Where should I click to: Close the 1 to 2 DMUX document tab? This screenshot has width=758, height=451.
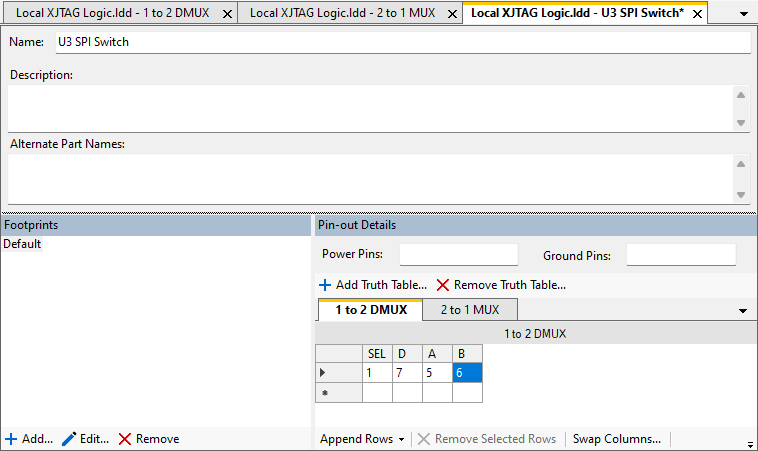227,14
